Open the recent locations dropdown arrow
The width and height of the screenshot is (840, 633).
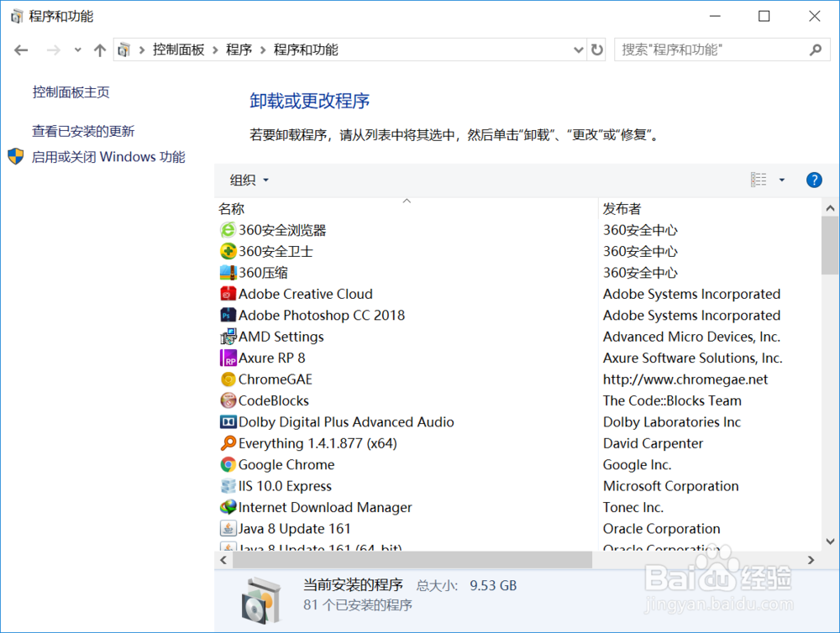pyautogui.click(x=77, y=50)
